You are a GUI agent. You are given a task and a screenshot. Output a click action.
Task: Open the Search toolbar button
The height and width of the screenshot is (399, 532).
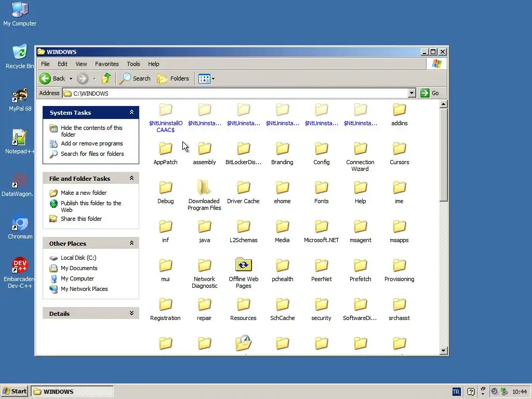[x=135, y=78]
